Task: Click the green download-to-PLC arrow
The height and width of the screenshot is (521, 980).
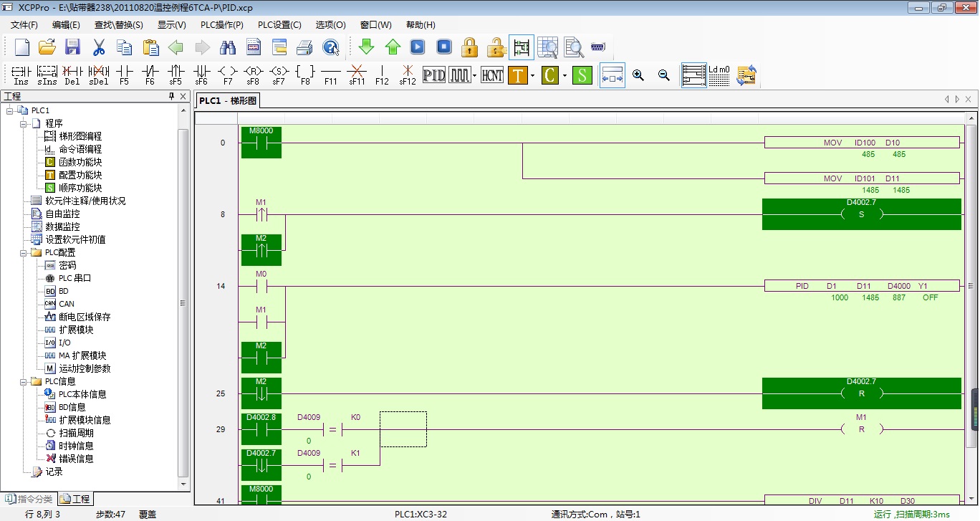Action: coord(366,47)
